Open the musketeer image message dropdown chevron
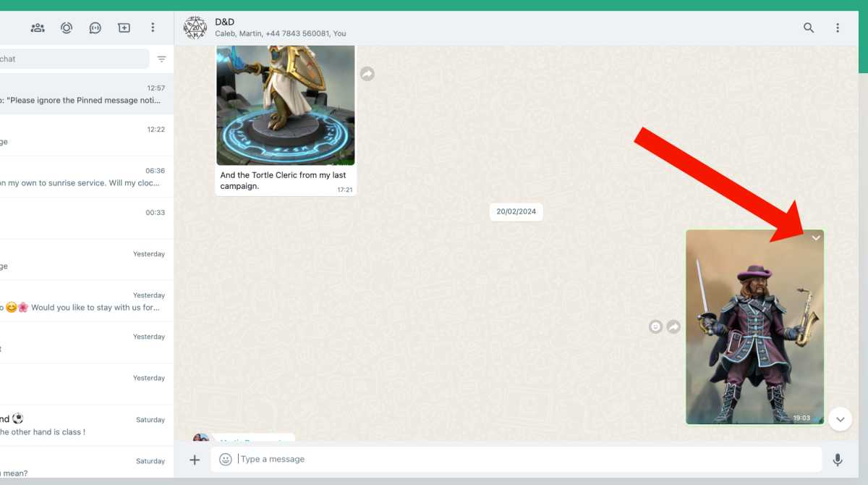868x485 pixels. [816, 238]
